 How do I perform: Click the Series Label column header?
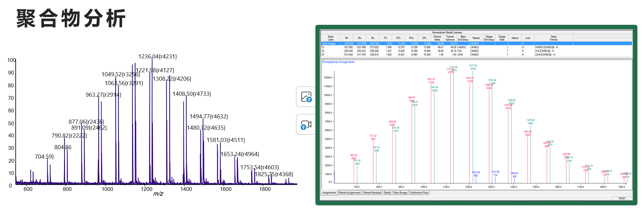330,38
